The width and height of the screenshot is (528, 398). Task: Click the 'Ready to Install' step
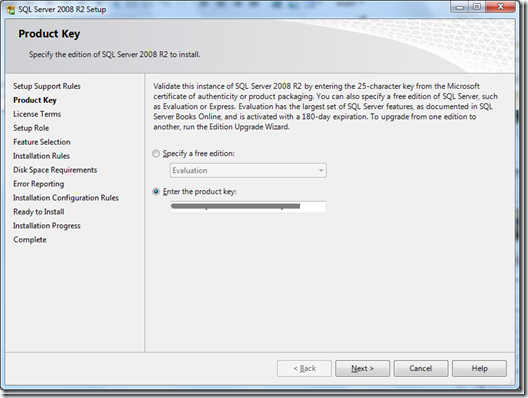[39, 212]
